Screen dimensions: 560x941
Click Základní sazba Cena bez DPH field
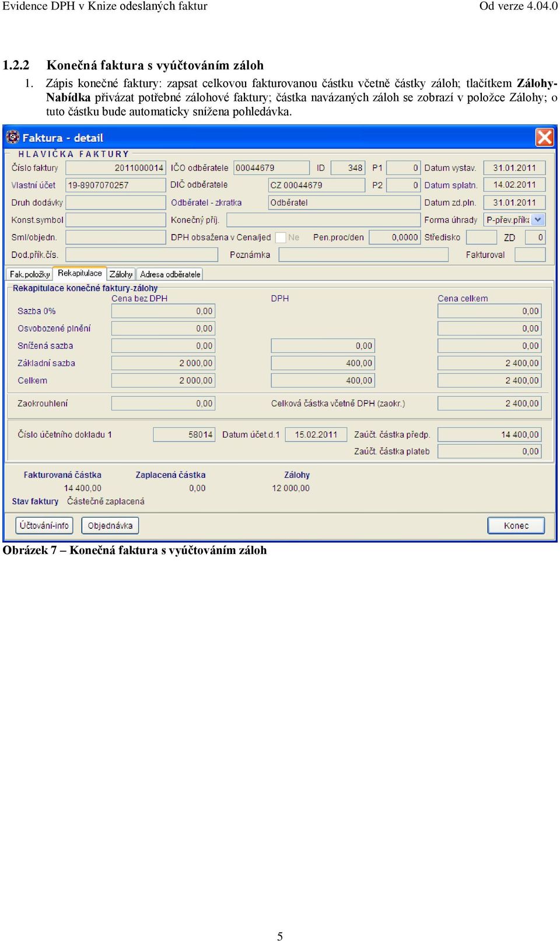(x=163, y=363)
